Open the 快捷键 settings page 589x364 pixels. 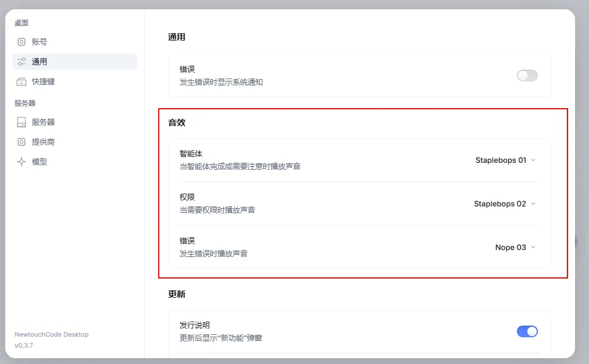(75, 81)
